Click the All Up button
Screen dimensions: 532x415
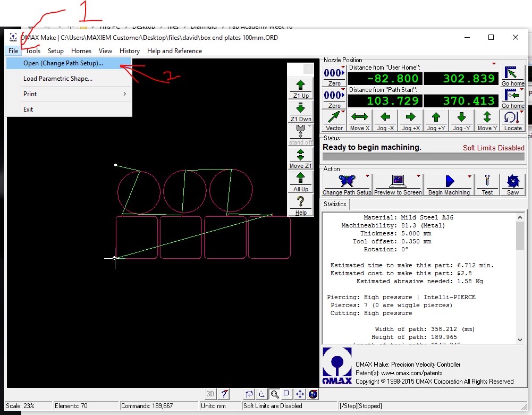point(300,182)
